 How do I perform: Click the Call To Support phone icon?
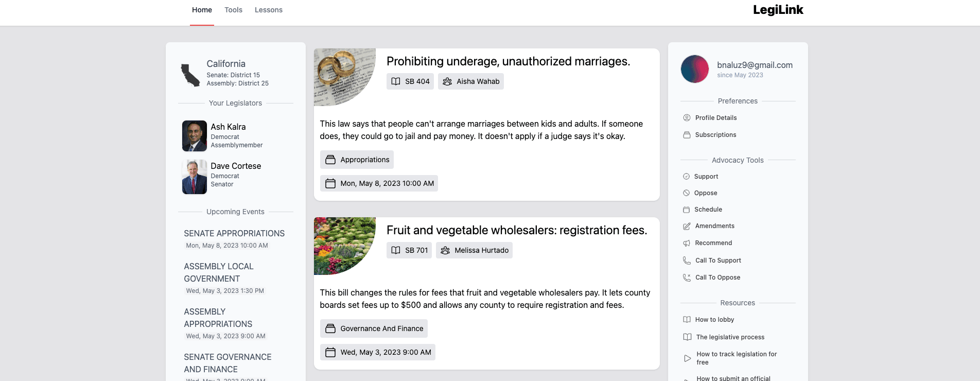tap(687, 261)
